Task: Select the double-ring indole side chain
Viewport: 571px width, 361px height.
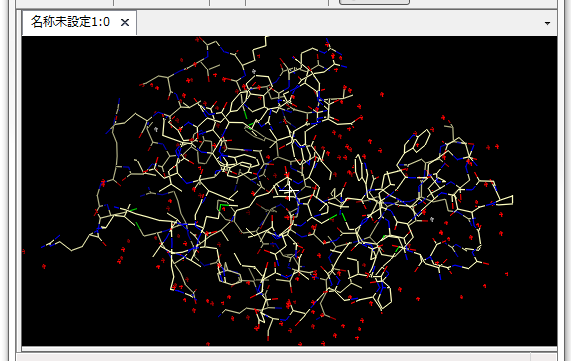Action: pos(418,140)
